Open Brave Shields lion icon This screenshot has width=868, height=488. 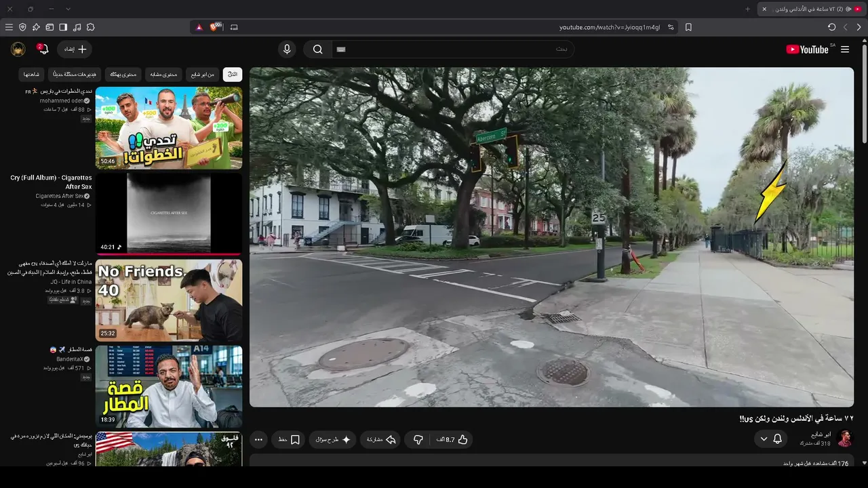[x=216, y=27]
